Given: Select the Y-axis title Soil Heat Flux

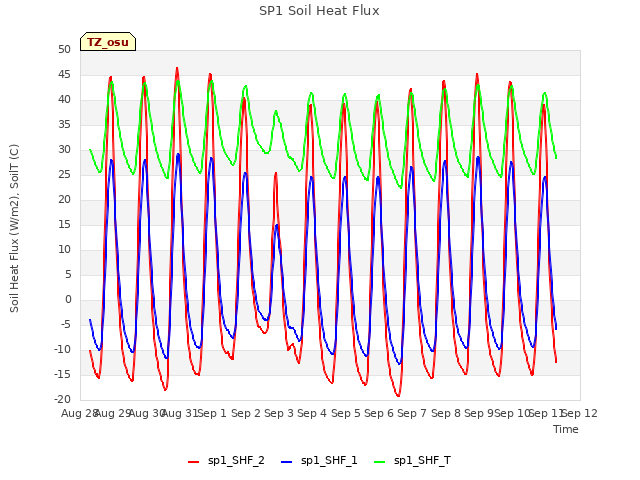Looking at the screenshot, I should pyautogui.click(x=14, y=228).
